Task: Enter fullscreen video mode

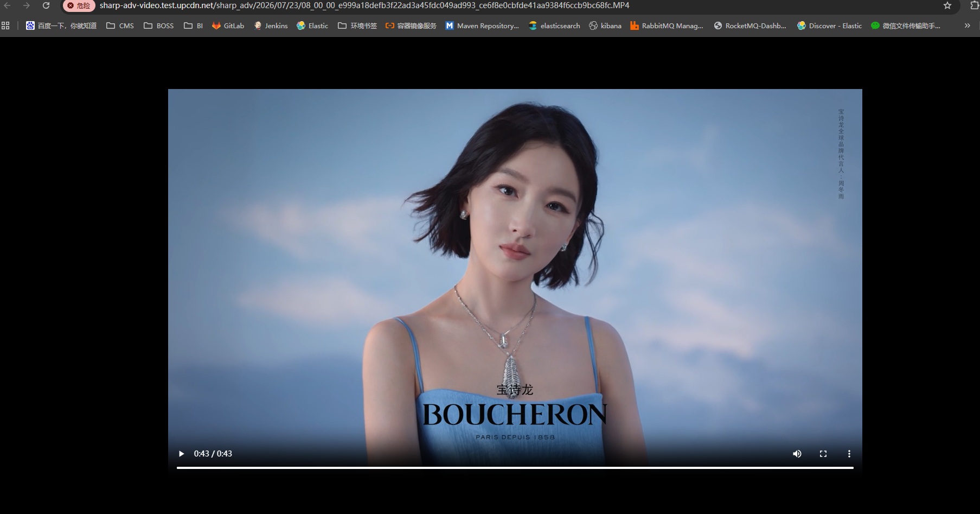Action: coord(823,454)
